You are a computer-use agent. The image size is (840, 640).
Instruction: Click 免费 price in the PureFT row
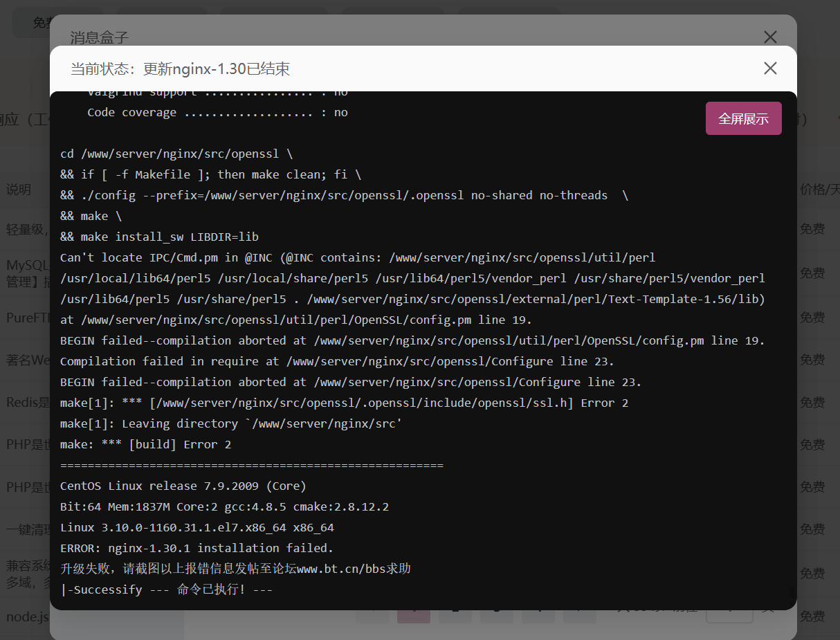(812, 318)
